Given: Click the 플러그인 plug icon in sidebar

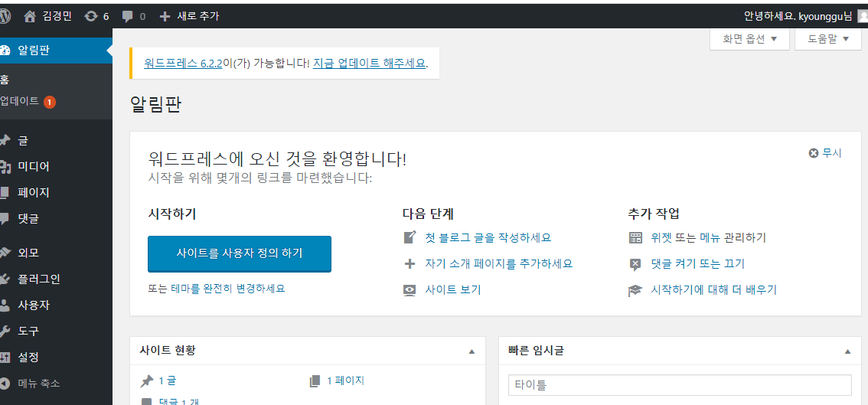Looking at the screenshot, I should tap(5, 279).
